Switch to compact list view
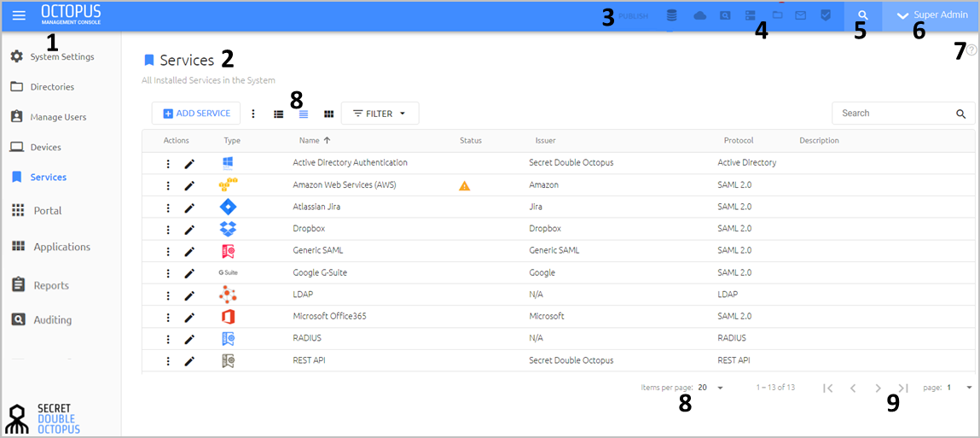The width and height of the screenshot is (980, 438). 304,114
